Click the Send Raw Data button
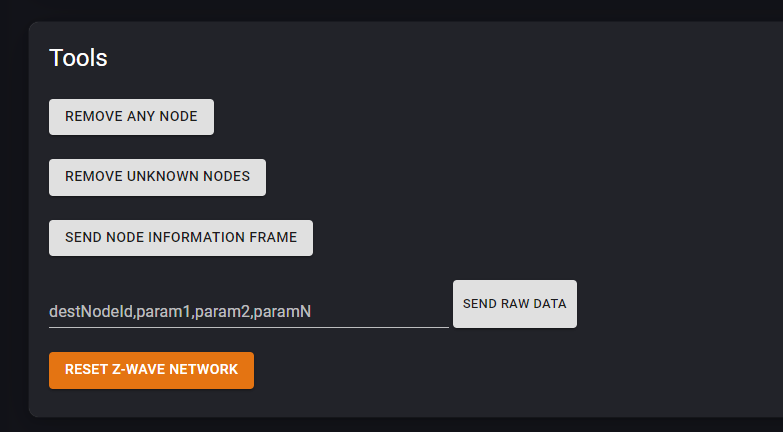 point(514,304)
